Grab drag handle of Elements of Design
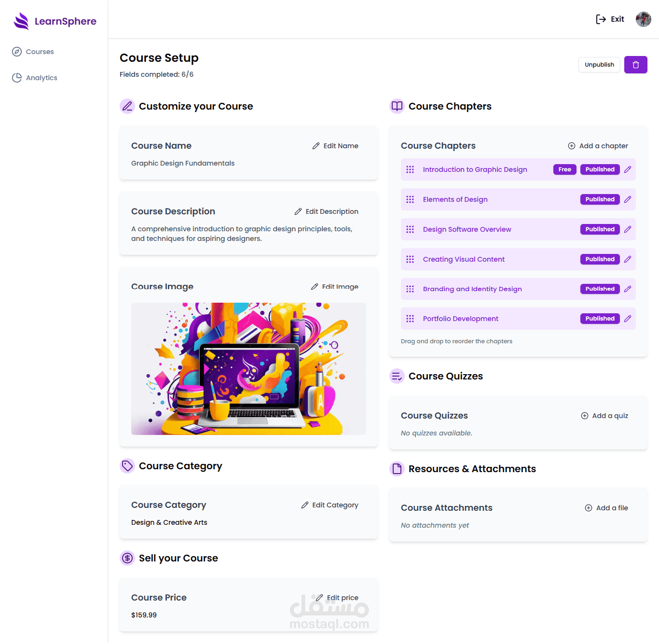 tap(410, 199)
